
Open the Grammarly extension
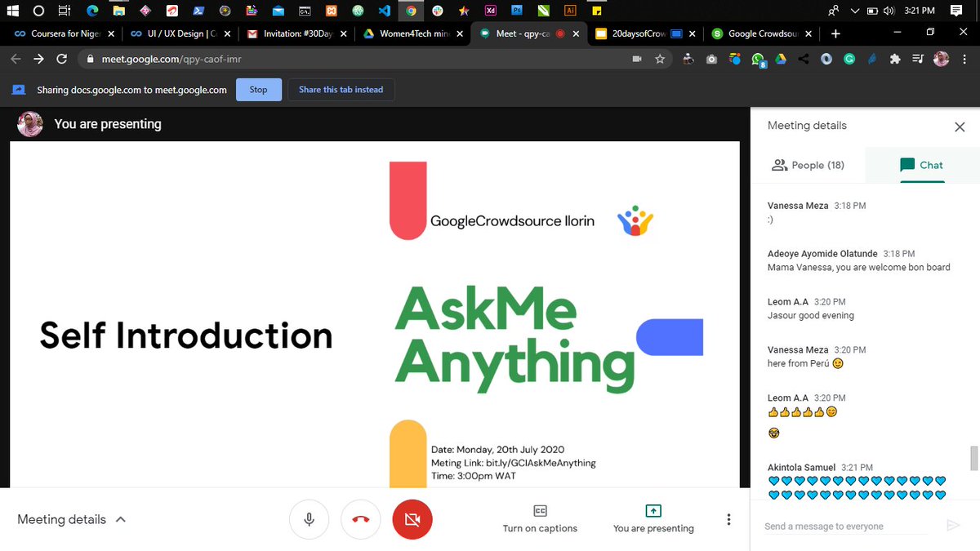(x=849, y=60)
